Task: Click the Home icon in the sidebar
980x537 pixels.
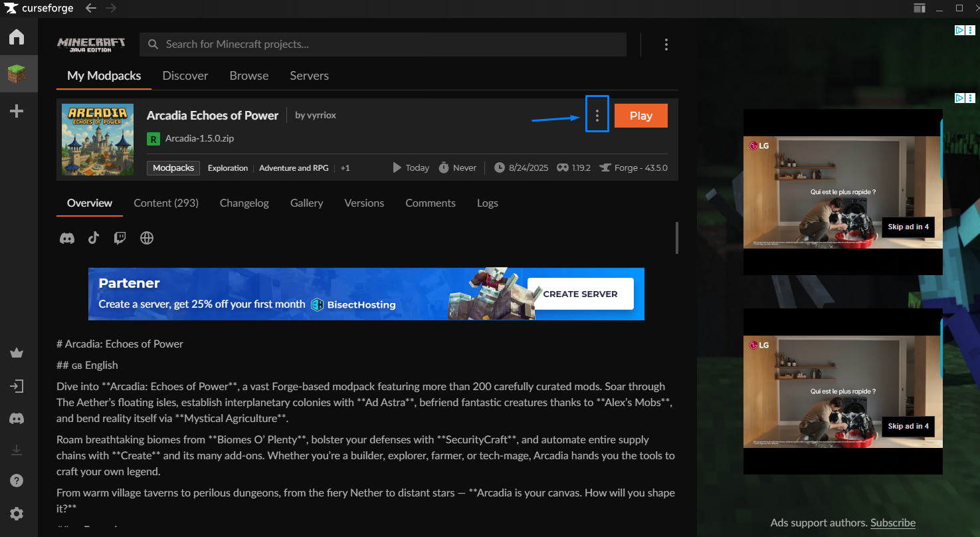Action: click(17, 37)
